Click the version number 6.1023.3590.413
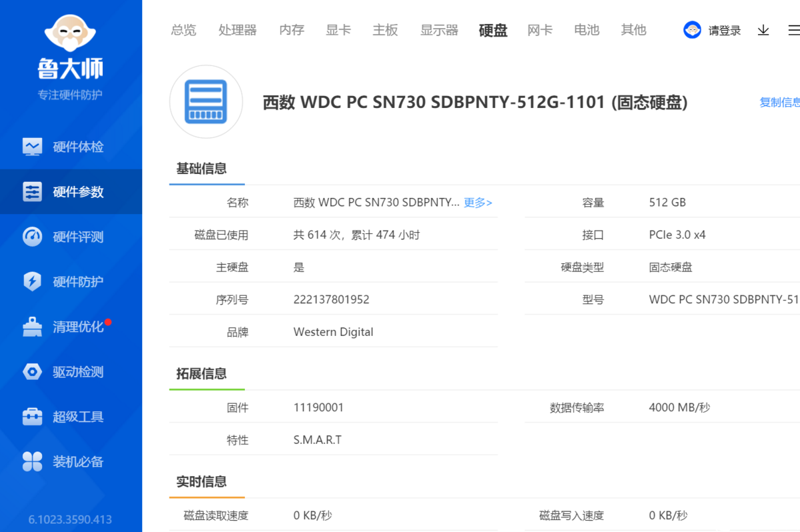Screen dimensions: 800x532 point(70,519)
